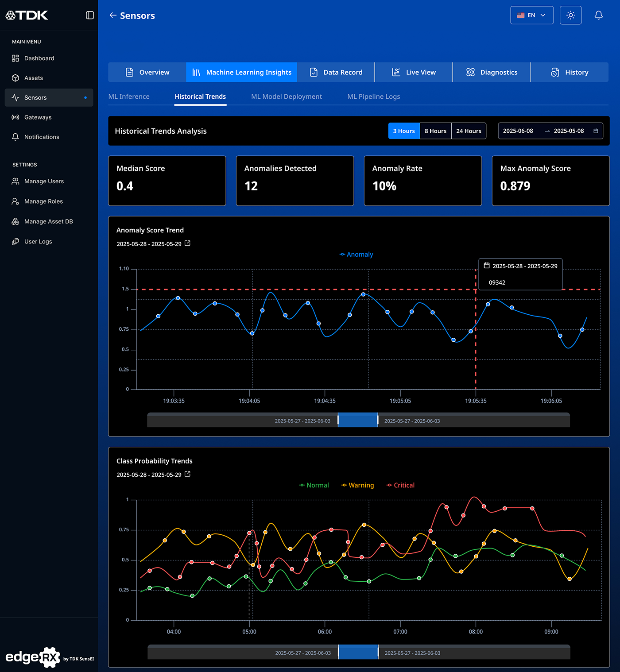This screenshot has height=672, width=620.
Task: Open Gateways from the sidebar
Action: pyautogui.click(x=38, y=117)
